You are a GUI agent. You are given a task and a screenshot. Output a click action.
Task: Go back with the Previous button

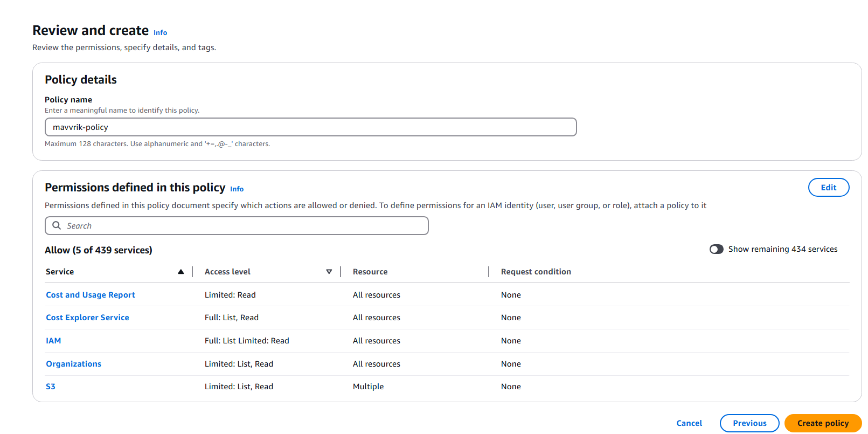749,423
